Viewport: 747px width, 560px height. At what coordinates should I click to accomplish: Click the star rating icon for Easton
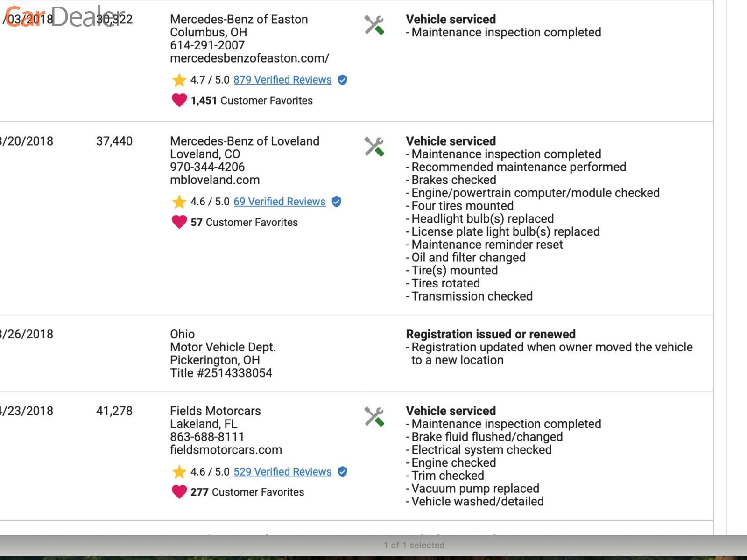click(x=179, y=80)
